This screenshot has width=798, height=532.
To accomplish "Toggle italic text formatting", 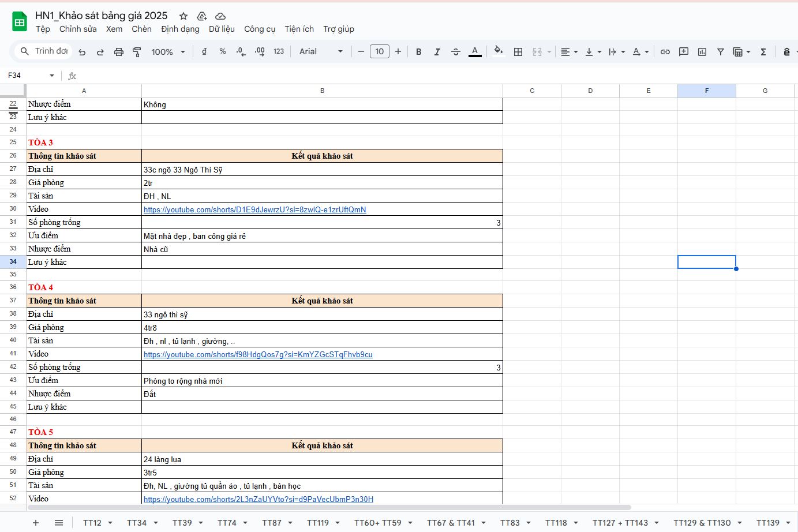I will point(437,52).
